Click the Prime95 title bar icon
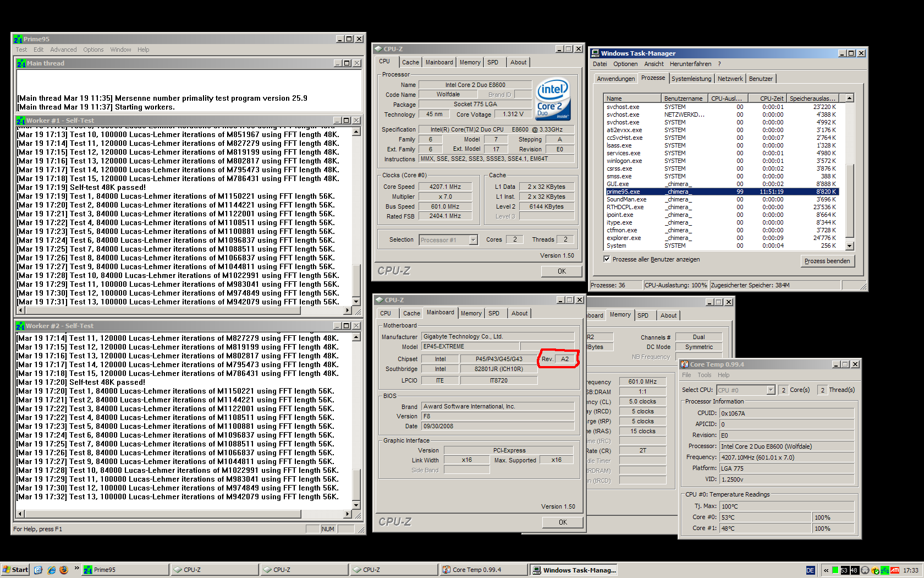 point(18,39)
